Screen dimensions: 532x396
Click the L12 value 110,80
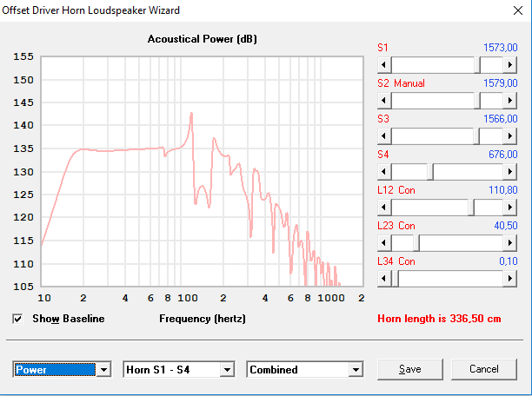pyautogui.click(x=503, y=190)
